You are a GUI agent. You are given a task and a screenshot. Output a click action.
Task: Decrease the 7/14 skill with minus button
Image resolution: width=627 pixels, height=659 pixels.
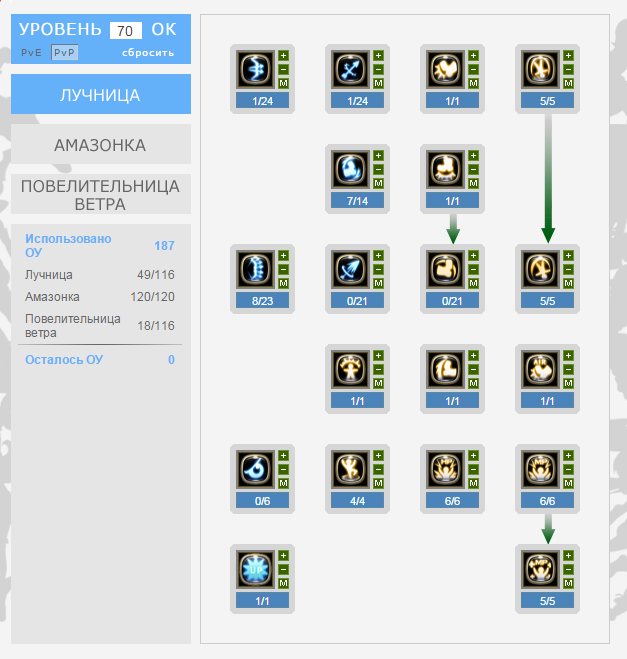coord(378,169)
